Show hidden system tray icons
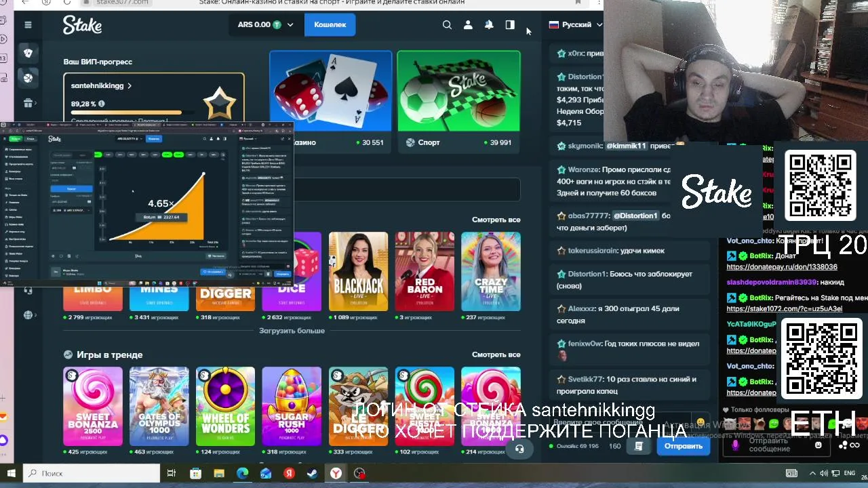 pyautogui.click(x=812, y=473)
